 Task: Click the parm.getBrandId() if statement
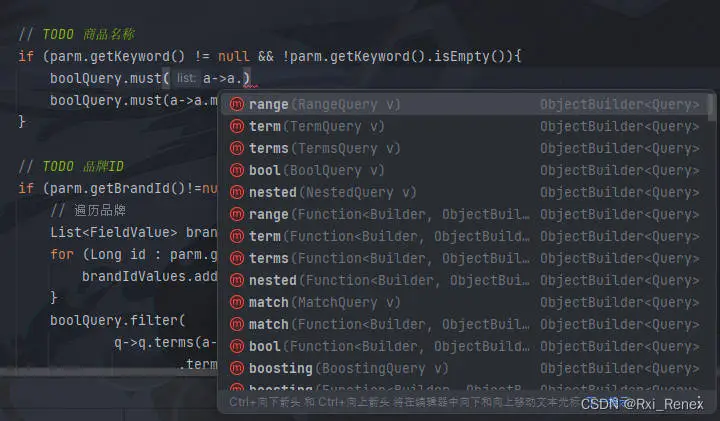118,188
